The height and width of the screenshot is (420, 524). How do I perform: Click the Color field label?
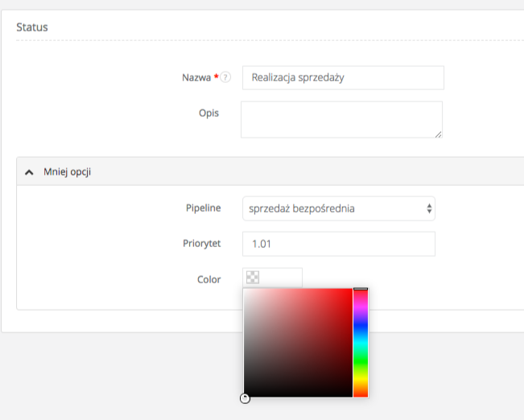208,279
